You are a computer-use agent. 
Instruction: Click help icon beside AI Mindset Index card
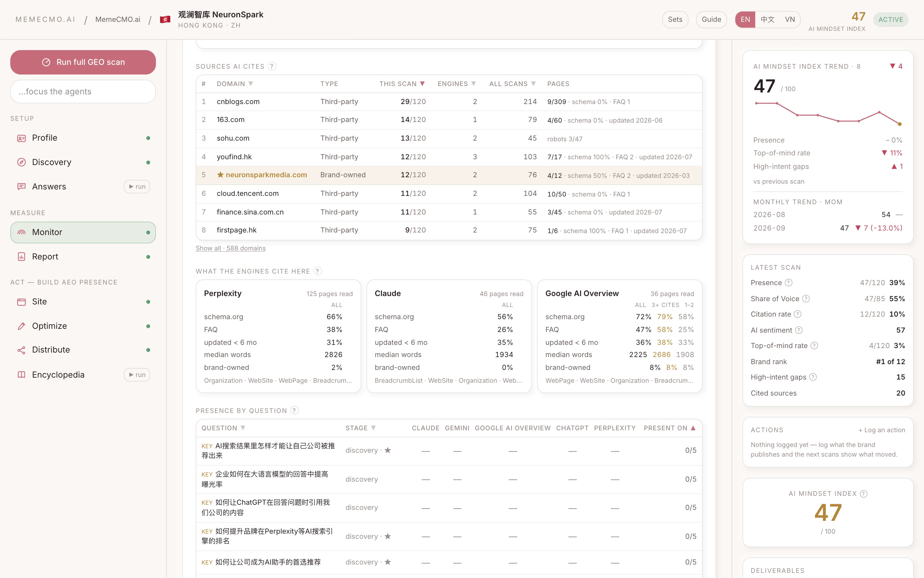point(863,494)
